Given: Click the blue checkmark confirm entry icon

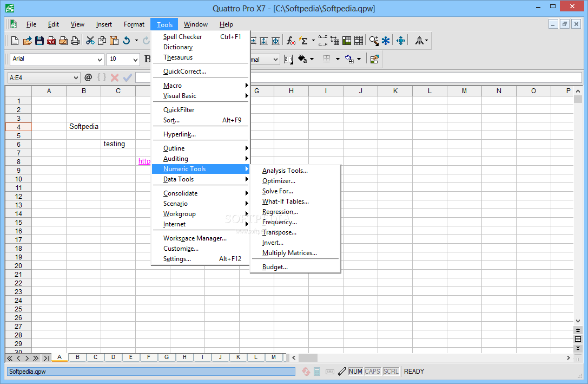Looking at the screenshot, I should tap(128, 77).
